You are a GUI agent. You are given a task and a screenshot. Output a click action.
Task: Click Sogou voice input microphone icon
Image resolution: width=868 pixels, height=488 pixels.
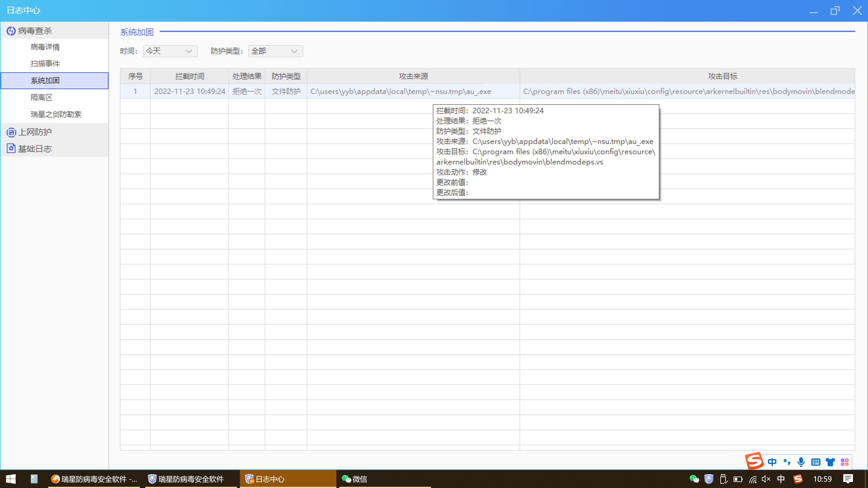pyautogui.click(x=801, y=462)
